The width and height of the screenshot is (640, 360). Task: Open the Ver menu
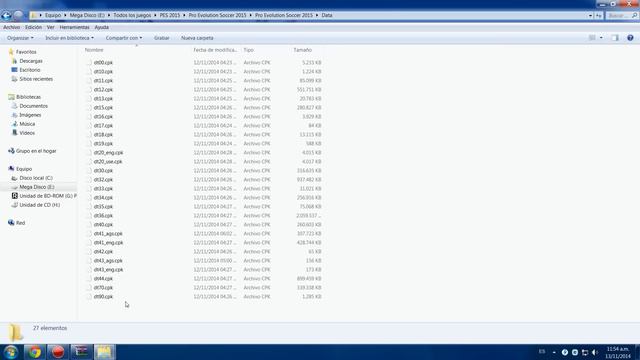(51, 27)
